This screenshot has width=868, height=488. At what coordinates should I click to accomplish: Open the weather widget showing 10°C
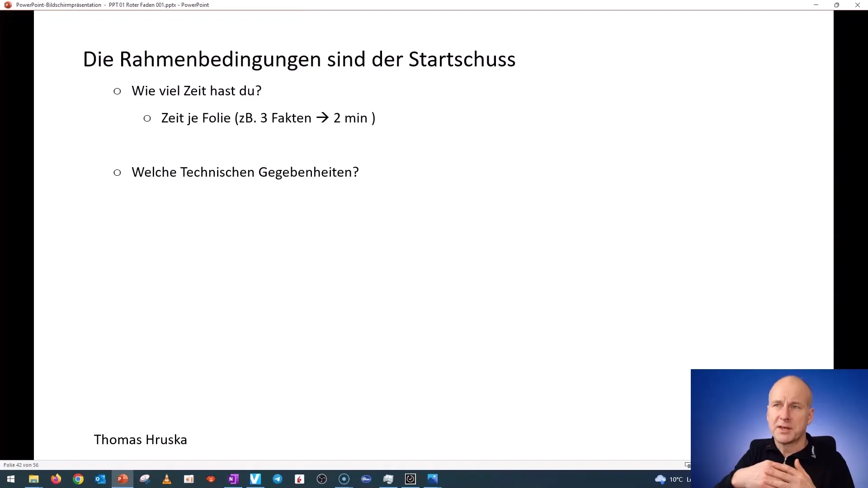[x=672, y=479]
